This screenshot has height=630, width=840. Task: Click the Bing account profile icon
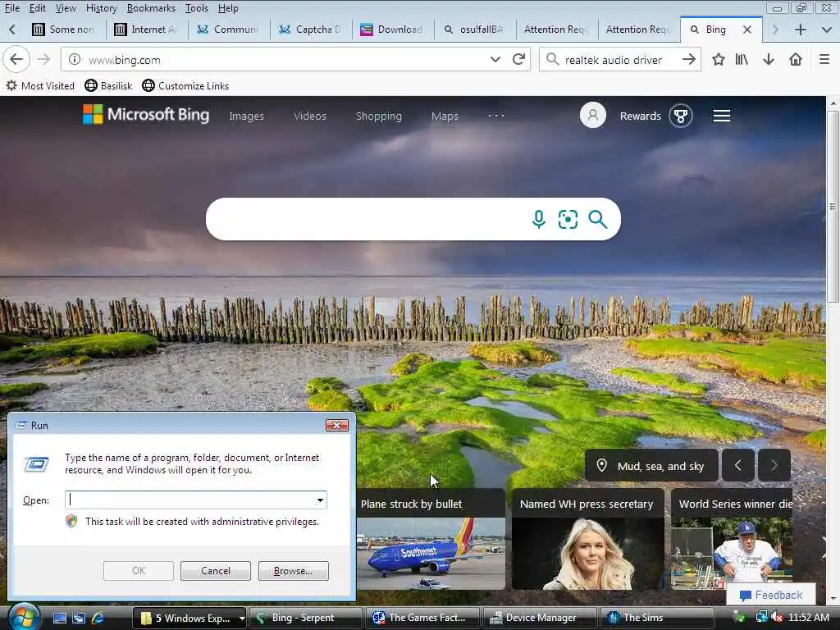click(x=592, y=116)
